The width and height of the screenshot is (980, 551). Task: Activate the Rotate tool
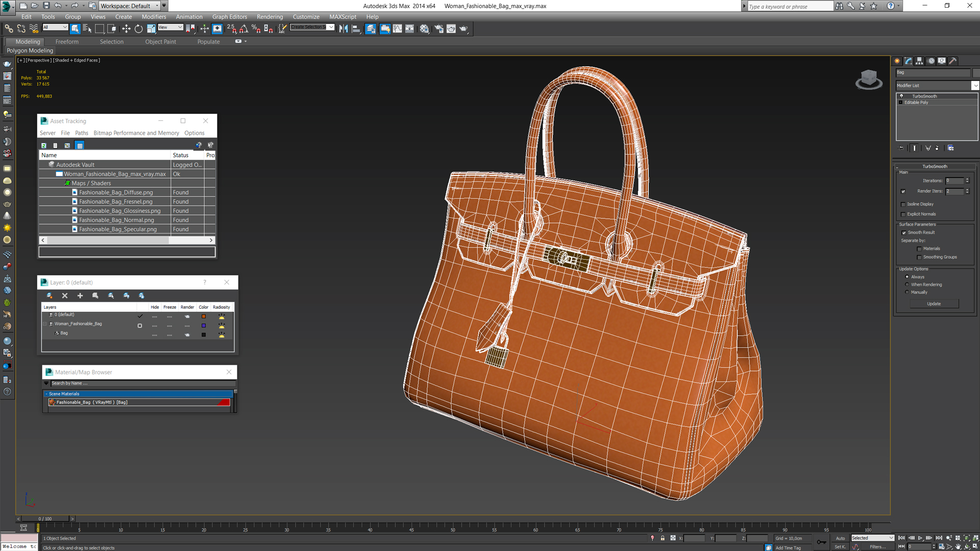[x=138, y=29]
